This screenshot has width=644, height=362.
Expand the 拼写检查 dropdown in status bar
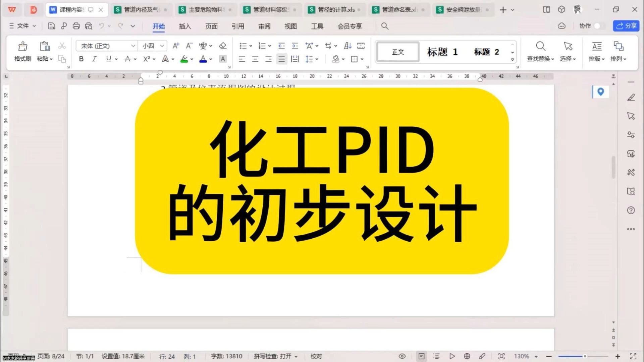(296, 357)
